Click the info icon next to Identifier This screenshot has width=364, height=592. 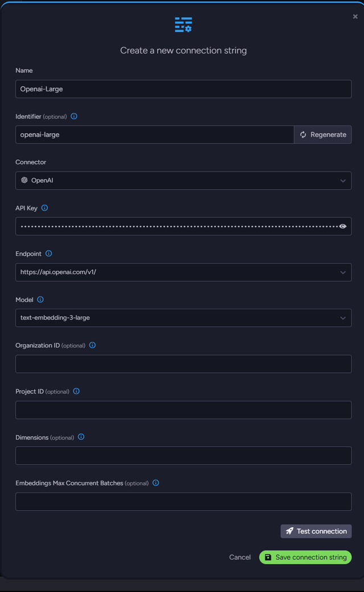74,116
